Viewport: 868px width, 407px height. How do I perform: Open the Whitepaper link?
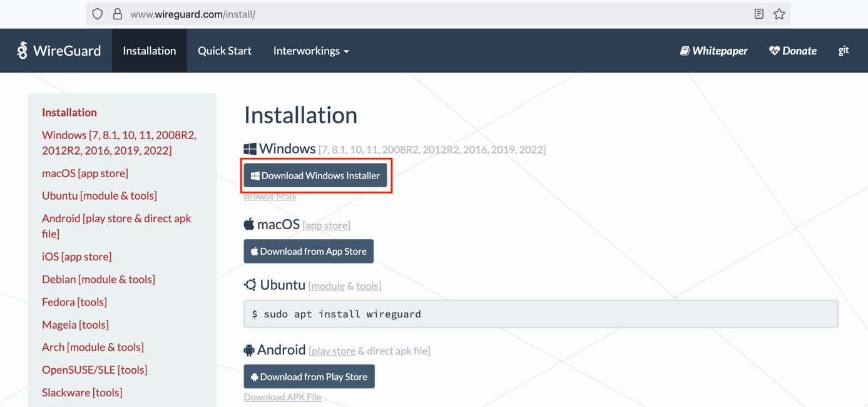click(713, 51)
